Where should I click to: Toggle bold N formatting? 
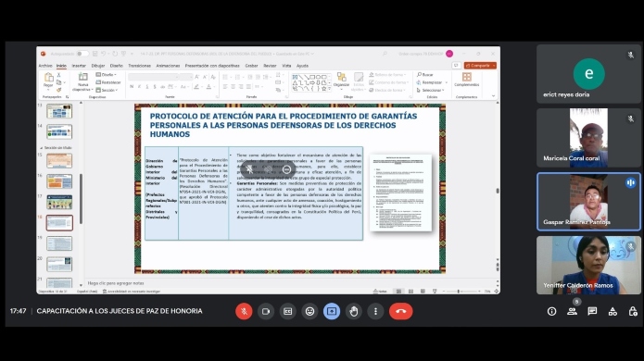132,87
